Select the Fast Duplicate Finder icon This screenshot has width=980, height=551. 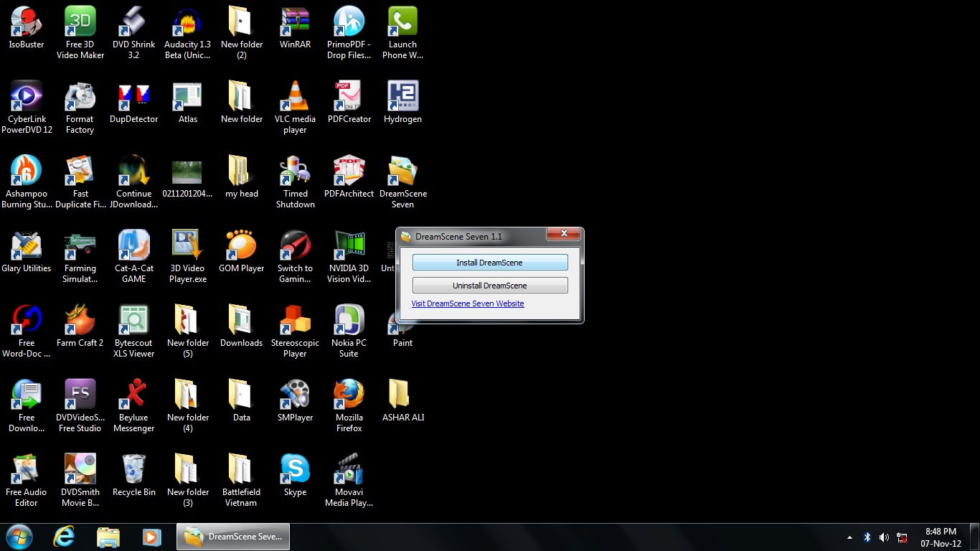click(x=80, y=182)
